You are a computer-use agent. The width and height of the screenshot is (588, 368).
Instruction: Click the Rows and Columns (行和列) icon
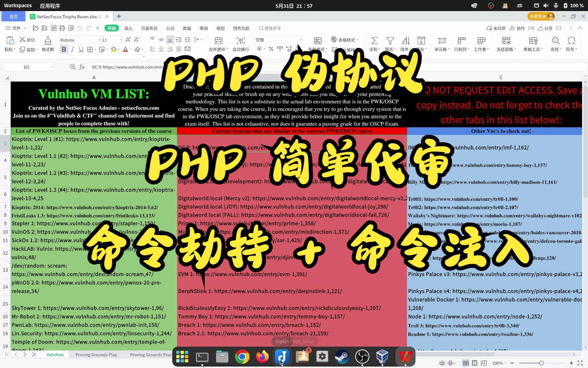(461, 41)
